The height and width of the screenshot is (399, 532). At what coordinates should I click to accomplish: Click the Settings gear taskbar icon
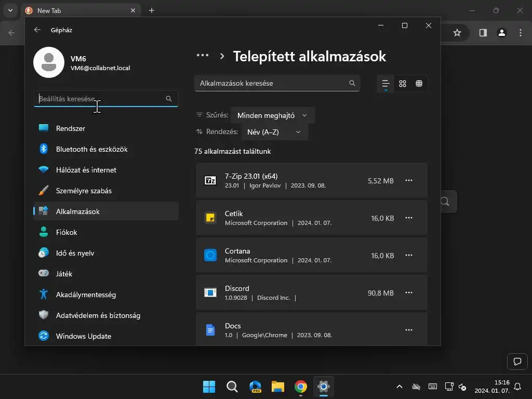coord(324,387)
